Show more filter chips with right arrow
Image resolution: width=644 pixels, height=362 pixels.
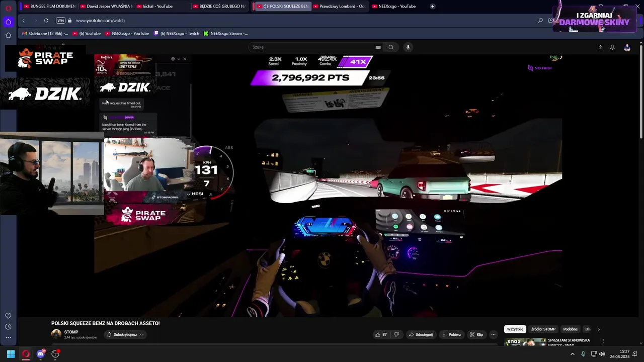pyautogui.click(x=599, y=329)
